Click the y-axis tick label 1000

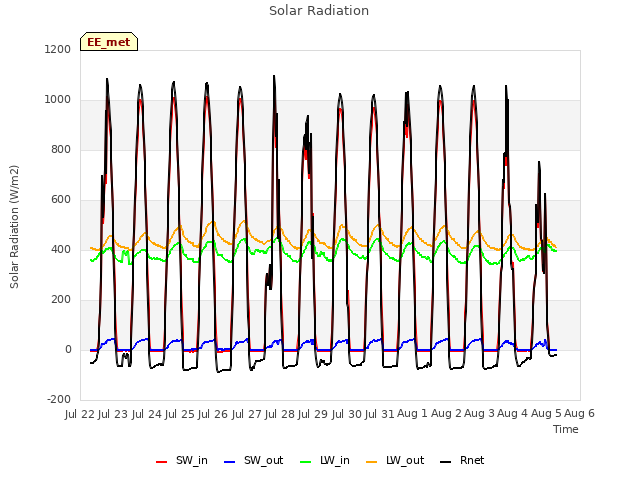click(58, 100)
